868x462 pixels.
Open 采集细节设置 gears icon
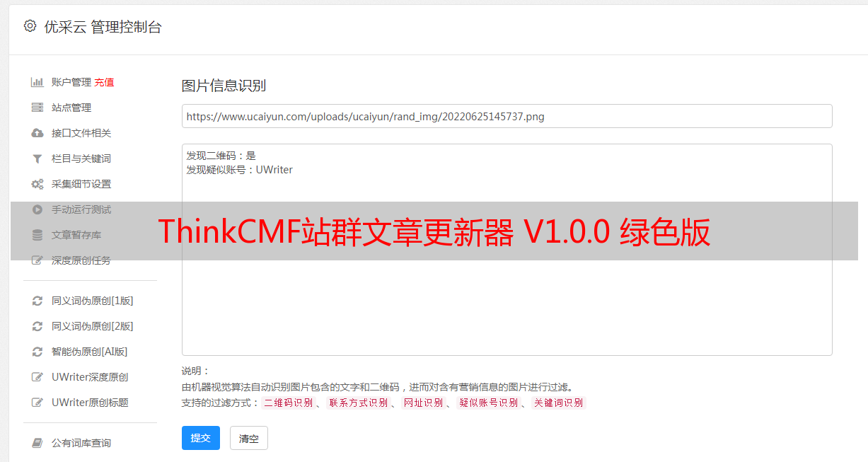[37, 184]
